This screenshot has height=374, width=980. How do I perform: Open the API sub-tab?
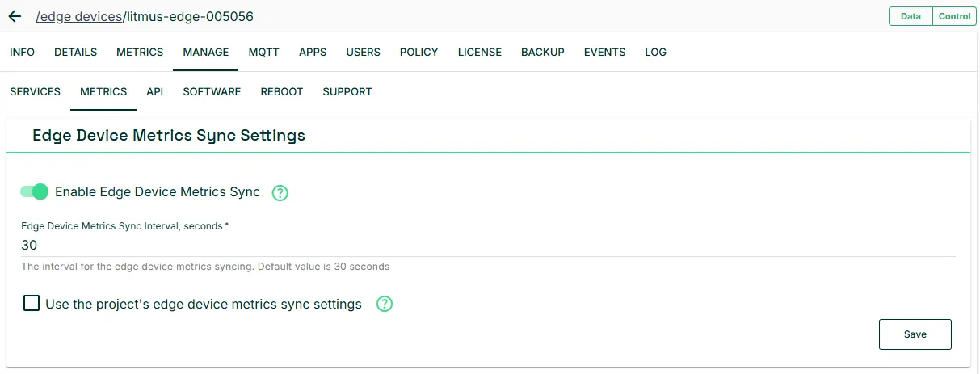[x=155, y=91]
